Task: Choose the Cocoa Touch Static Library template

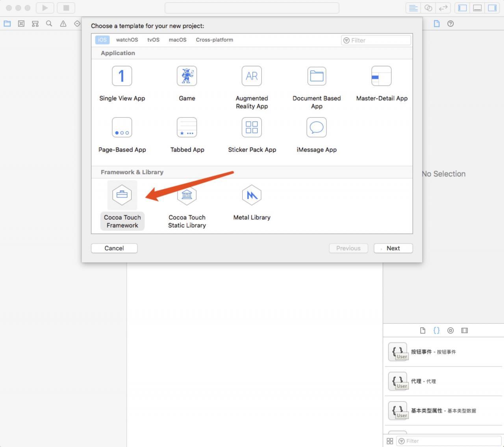Action: 187,207
